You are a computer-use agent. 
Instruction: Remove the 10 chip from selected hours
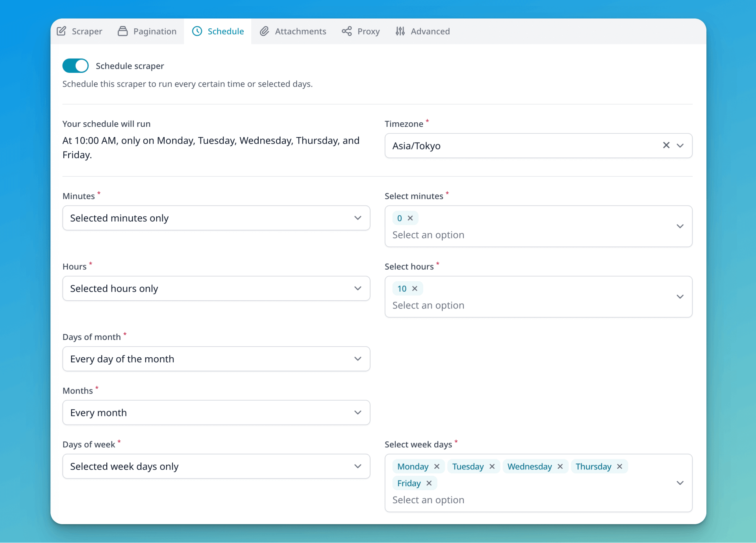point(415,288)
